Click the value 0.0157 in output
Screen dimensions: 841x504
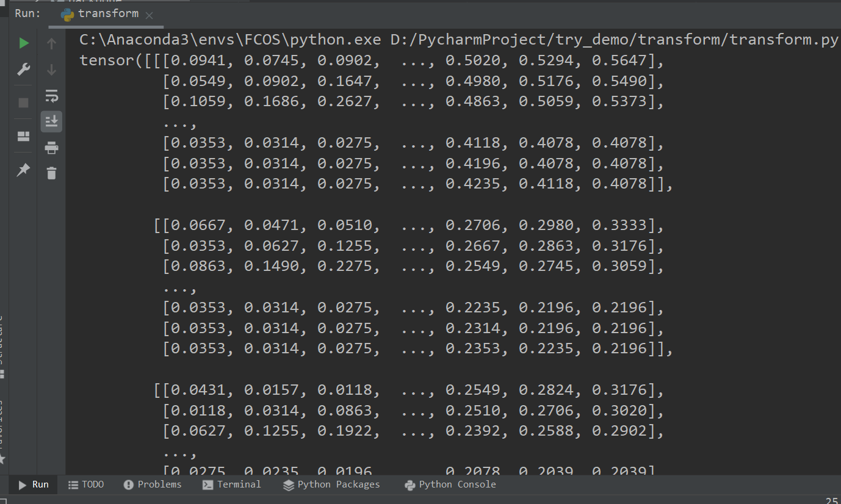[x=272, y=390]
